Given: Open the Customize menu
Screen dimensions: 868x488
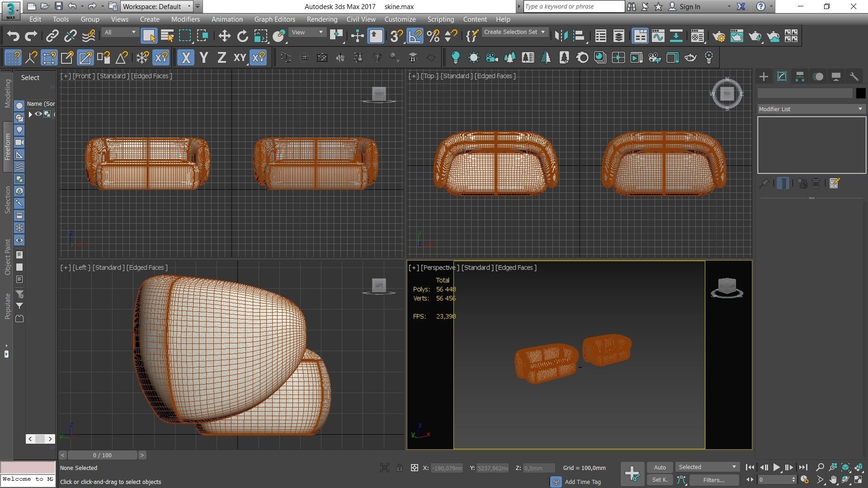Looking at the screenshot, I should tap(400, 19).
